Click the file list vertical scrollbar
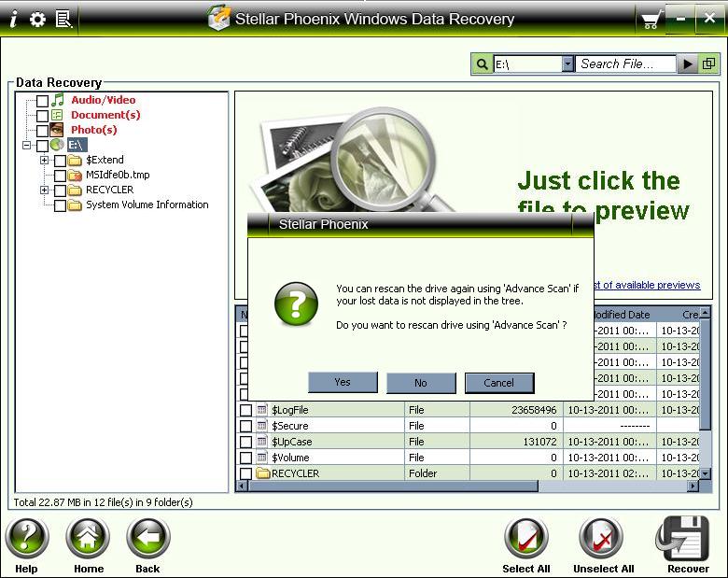The image size is (728, 578). pyautogui.click(x=705, y=374)
